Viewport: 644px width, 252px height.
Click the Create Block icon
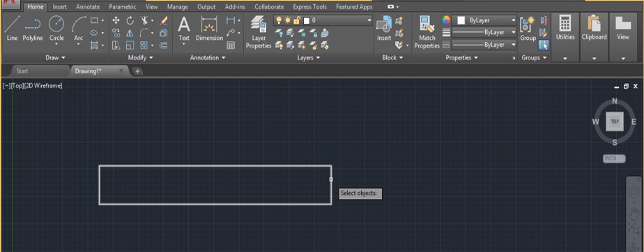point(399,20)
